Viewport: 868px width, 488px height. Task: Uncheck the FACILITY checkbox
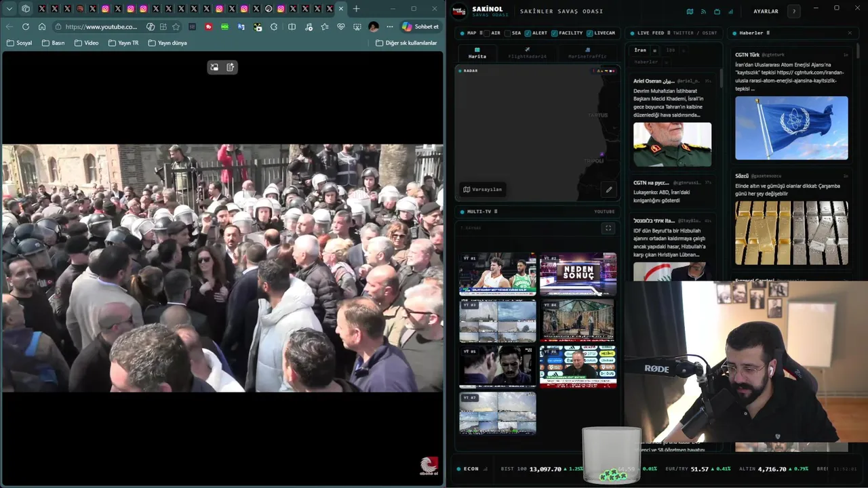(555, 33)
